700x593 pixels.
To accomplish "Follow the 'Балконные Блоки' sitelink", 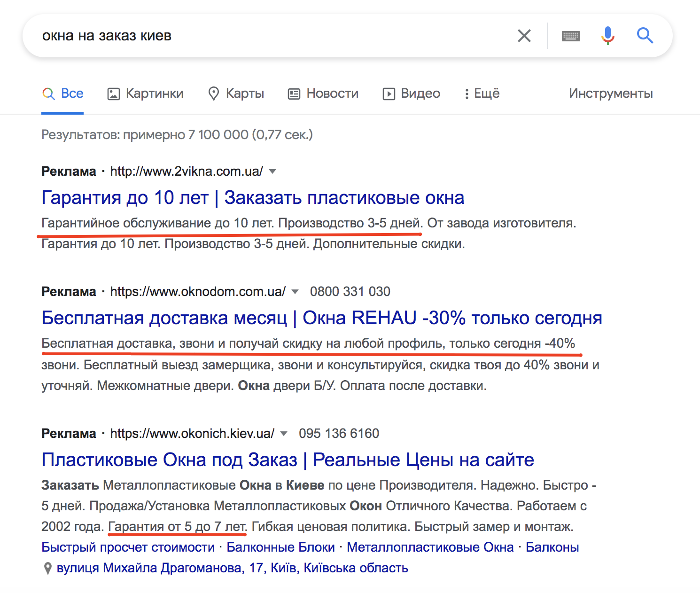I will click(x=281, y=547).
